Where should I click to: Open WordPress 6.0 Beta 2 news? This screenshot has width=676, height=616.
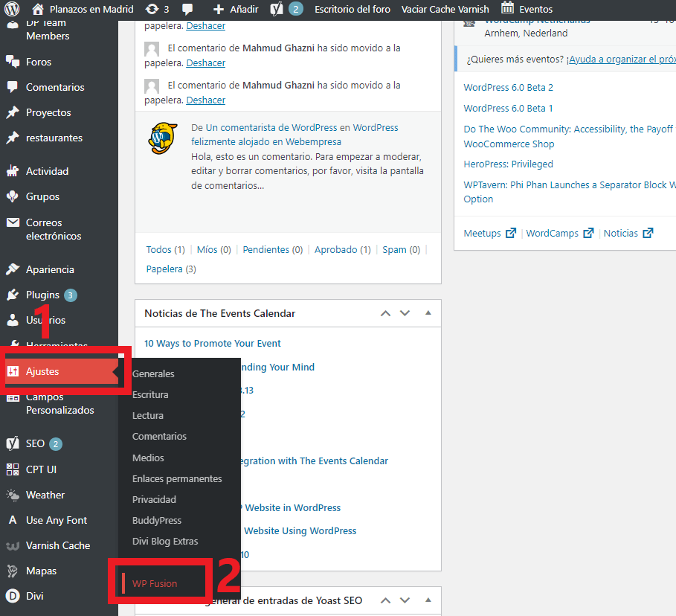point(508,87)
